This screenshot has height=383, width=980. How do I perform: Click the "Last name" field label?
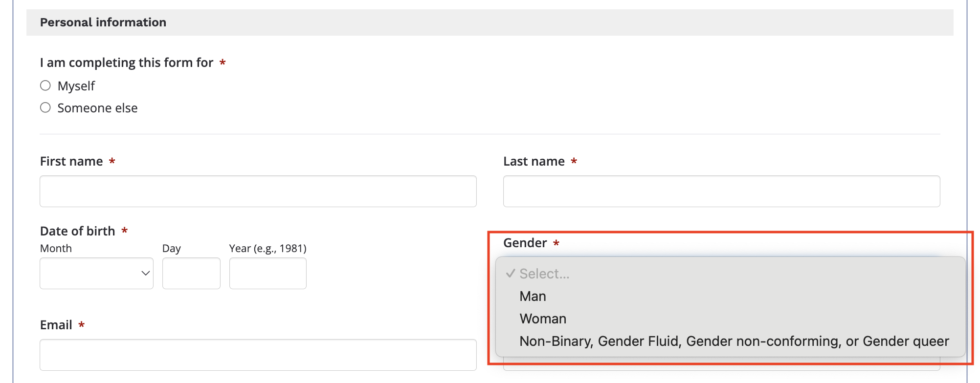(x=534, y=161)
